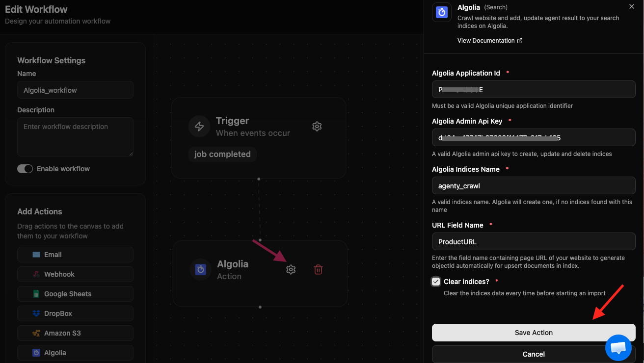The height and width of the screenshot is (363, 644).
Task: Click the Save Action button
Action: [x=534, y=333]
